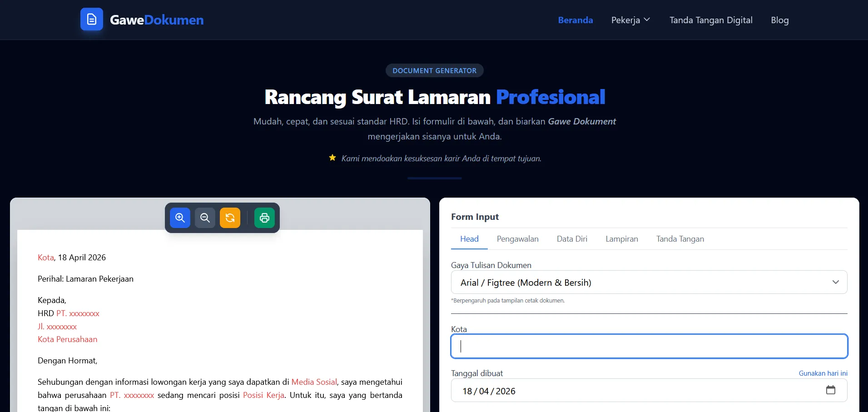Image resolution: width=868 pixels, height=412 pixels.
Task: Open Tanda Tangan Digital page
Action: [710, 20]
